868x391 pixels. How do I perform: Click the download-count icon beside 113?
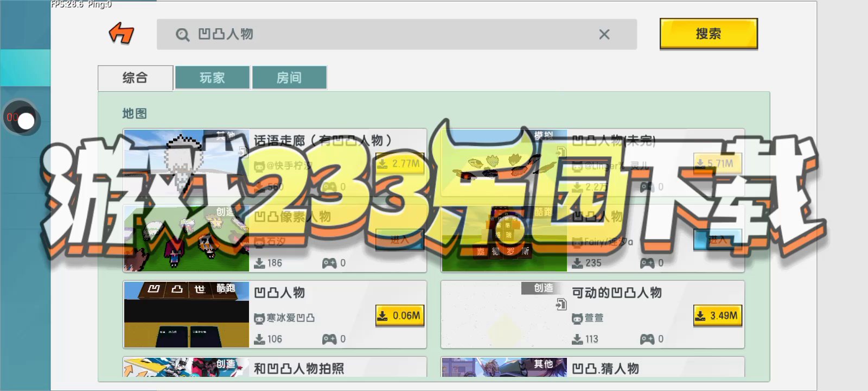[578, 339]
